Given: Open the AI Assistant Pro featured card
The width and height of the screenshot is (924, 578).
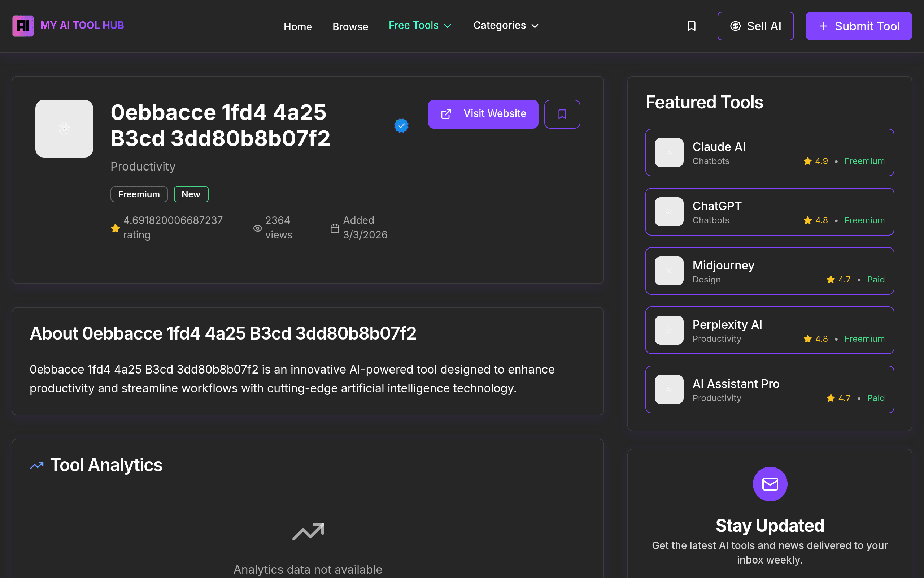Looking at the screenshot, I should 770,389.
